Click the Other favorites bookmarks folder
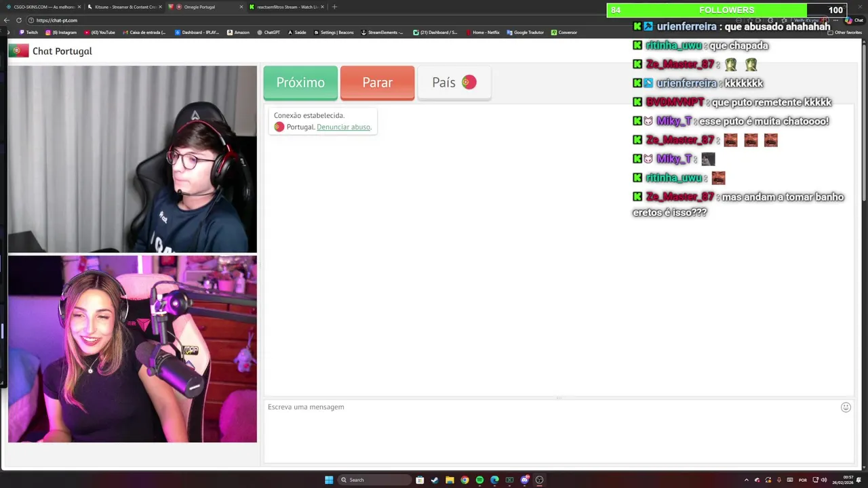Screen dimensions: 868x488 (845, 33)
